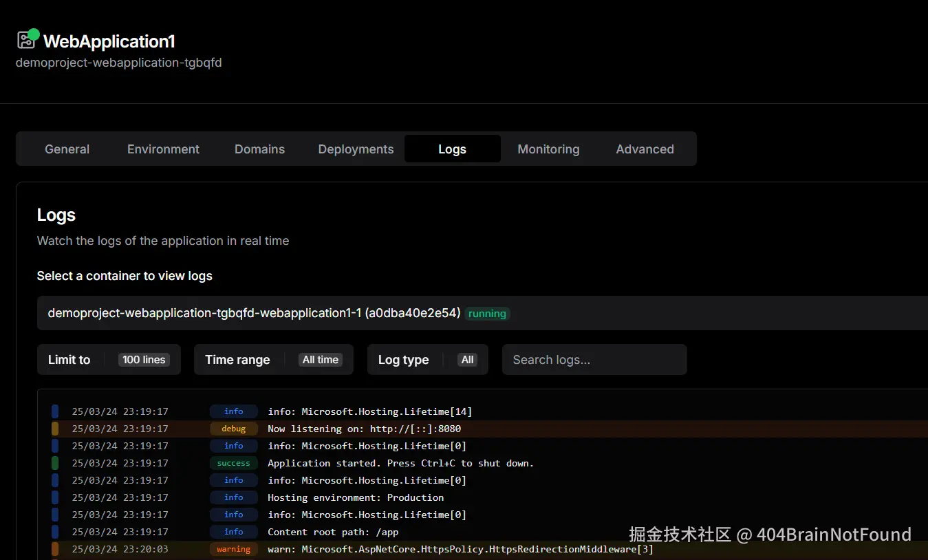Select log line Hosting environment: Production
The width and height of the screenshot is (928, 560).
point(356,497)
